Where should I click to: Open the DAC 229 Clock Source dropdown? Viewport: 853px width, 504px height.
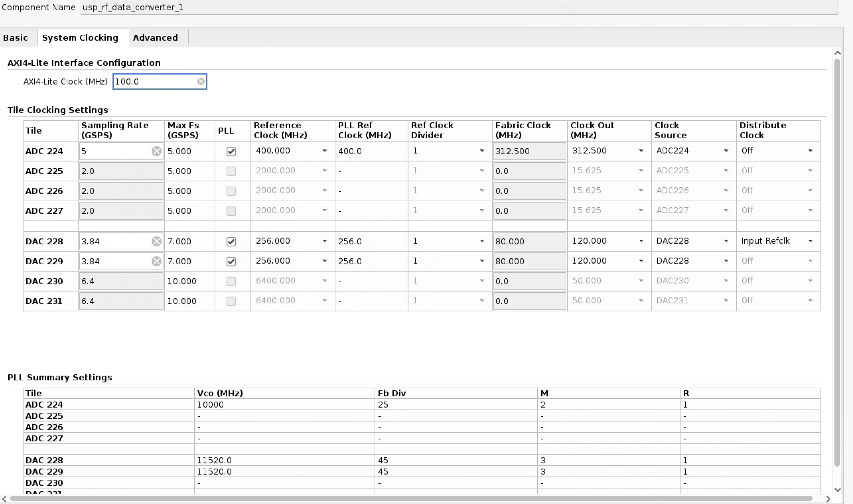[x=726, y=261]
